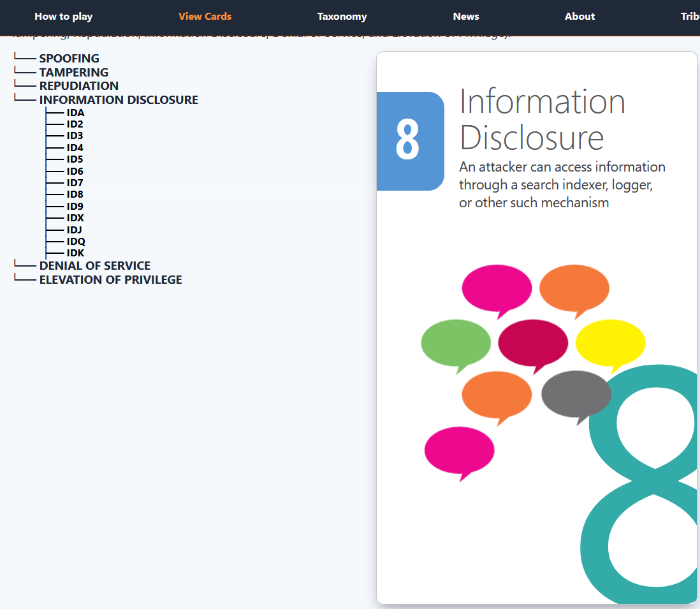Select the ID5 card
Screen dimensions: 700x609
click(75, 159)
